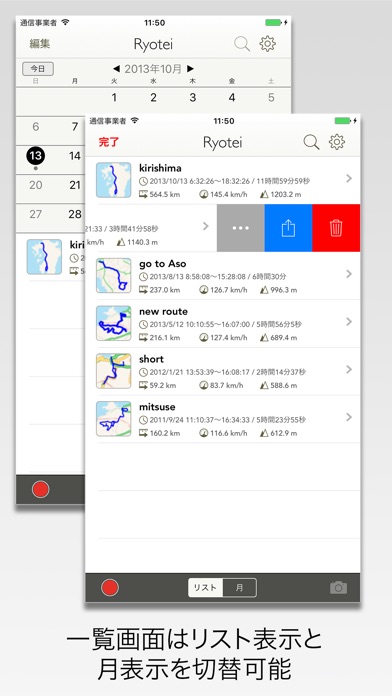The width and height of the screenshot is (392, 696).
Task: Open go to Aso map thumbnail
Action: click(114, 275)
